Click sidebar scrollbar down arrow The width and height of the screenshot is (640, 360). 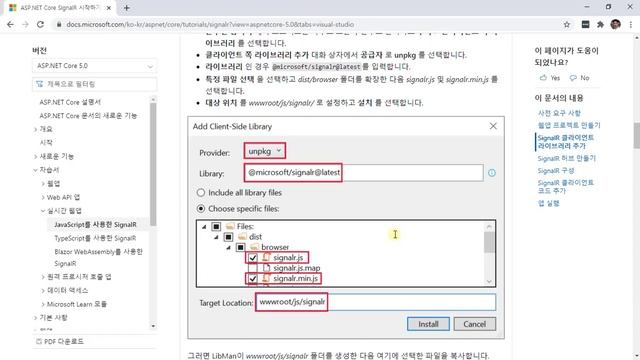click(153, 326)
